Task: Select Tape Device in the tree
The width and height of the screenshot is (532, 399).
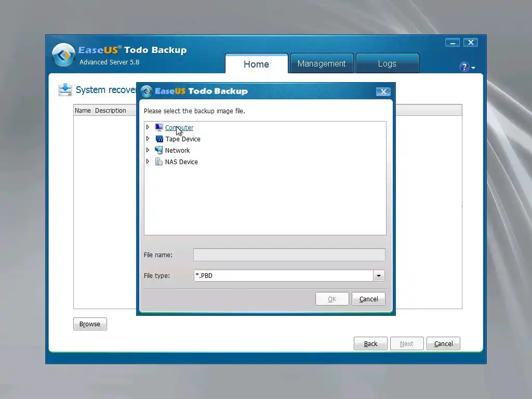Action: pos(183,139)
